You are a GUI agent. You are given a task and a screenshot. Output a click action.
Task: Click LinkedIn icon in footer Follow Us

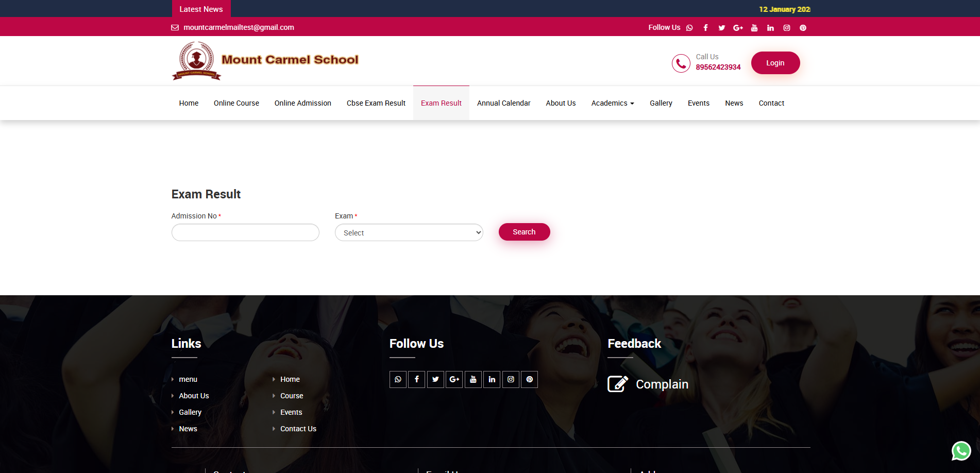coord(492,380)
